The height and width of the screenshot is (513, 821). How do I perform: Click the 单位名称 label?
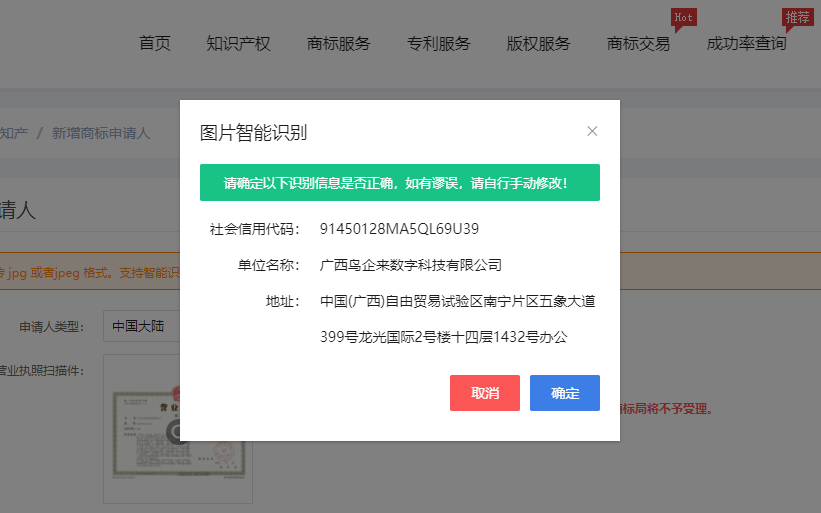click(269, 265)
